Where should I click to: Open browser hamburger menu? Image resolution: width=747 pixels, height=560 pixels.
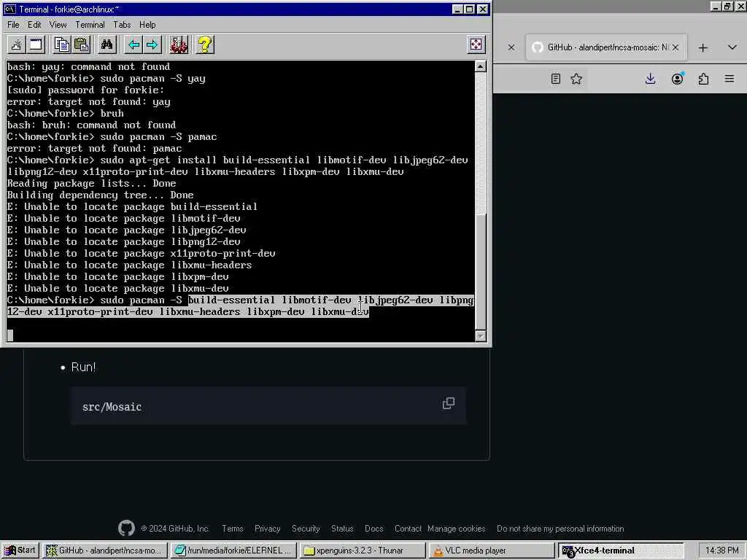729,79
